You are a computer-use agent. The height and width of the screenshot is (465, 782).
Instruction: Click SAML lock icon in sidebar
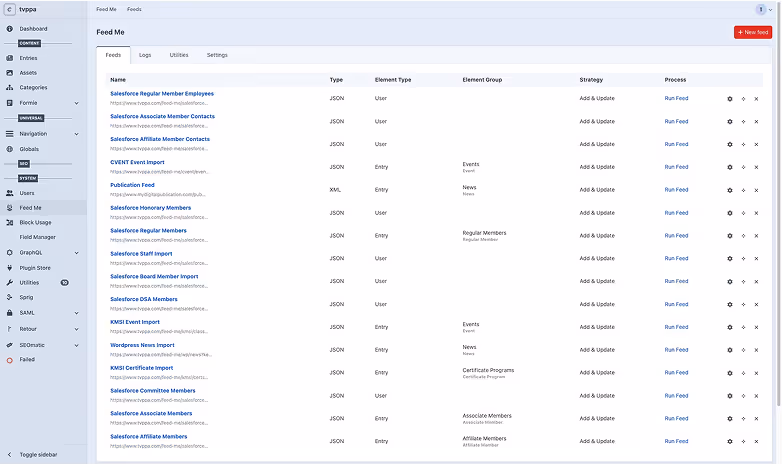(9, 313)
